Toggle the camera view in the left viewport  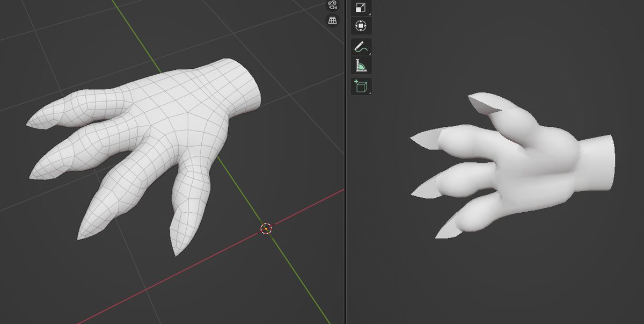332,5
